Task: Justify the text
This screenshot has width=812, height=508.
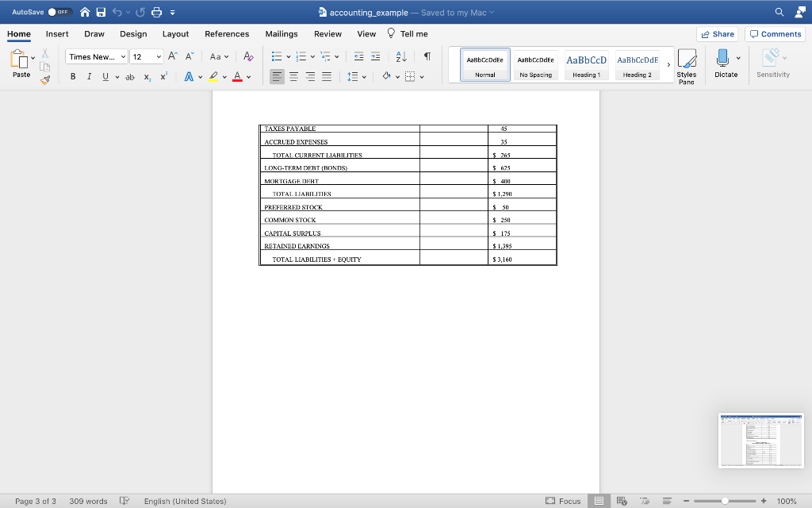Action: [327, 77]
